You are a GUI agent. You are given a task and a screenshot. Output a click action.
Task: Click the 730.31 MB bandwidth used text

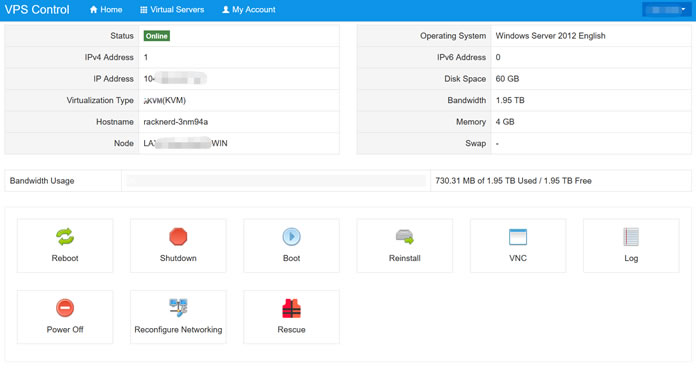513,181
